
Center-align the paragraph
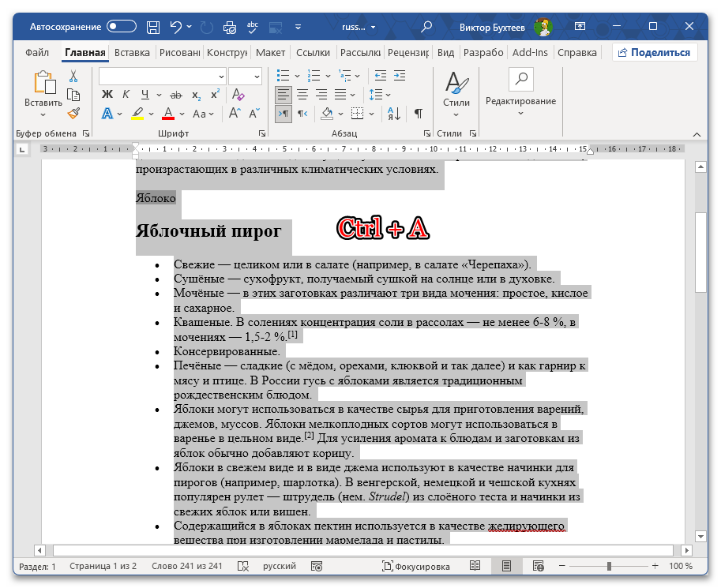[302, 95]
